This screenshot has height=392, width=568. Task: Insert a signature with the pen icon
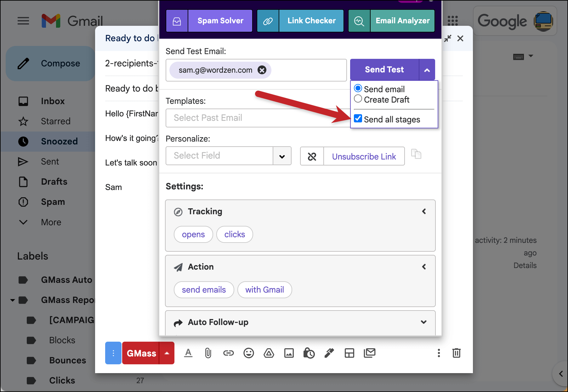click(x=329, y=353)
